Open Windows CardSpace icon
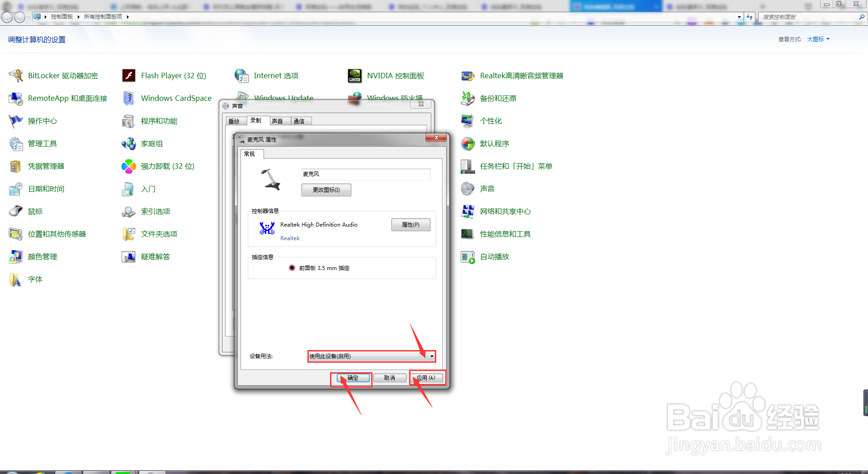The width and height of the screenshot is (868, 474). (129, 98)
